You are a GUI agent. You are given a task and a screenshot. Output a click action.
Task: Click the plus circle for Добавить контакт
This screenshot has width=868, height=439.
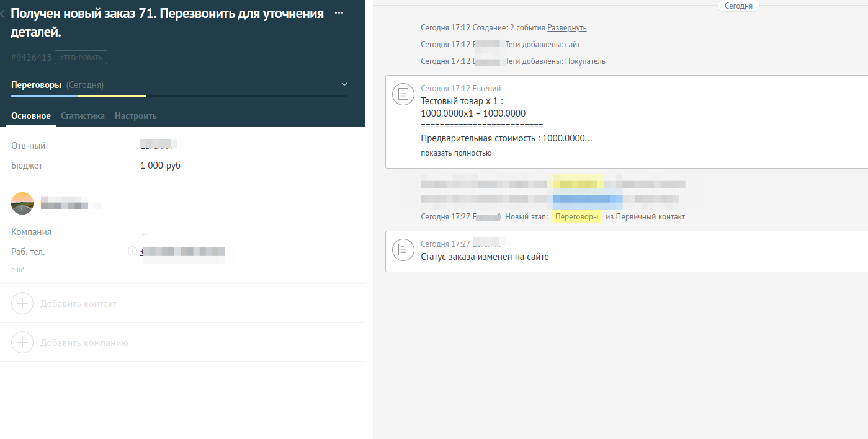(x=22, y=304)
